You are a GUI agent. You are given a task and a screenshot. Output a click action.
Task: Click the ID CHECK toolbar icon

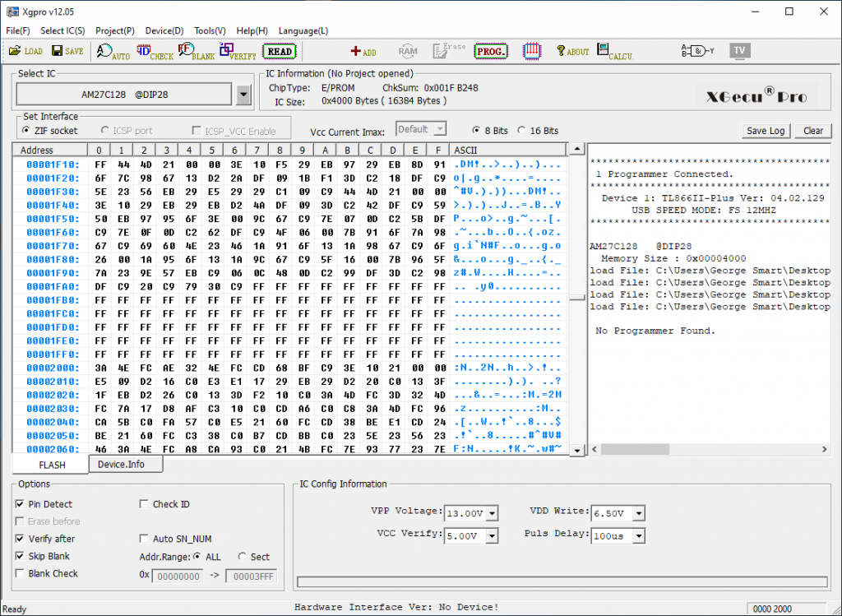[155, 52]
